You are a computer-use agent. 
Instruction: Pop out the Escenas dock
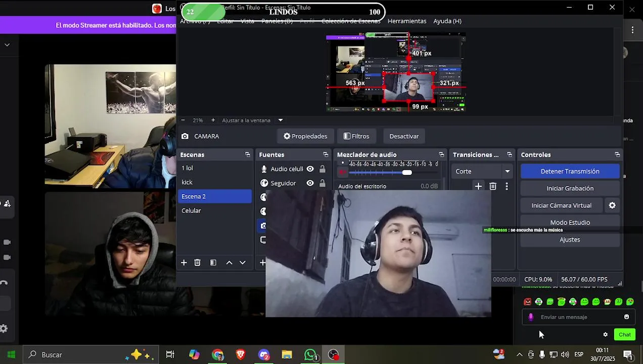pyautogui.click(x=248, y=155)
